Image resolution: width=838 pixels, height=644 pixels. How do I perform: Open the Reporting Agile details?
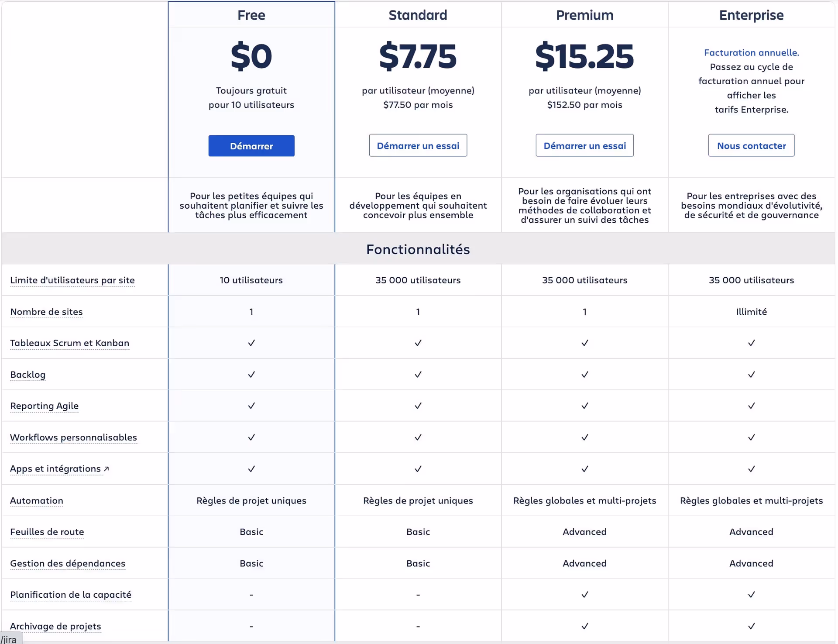click(x=44, y=406)
